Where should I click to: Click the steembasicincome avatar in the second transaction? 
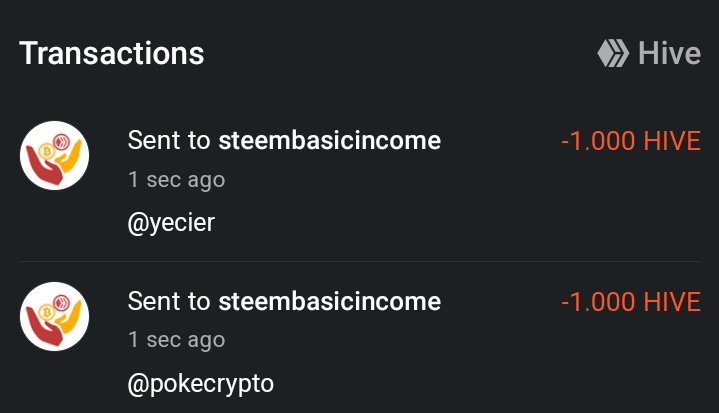point(55,317)
